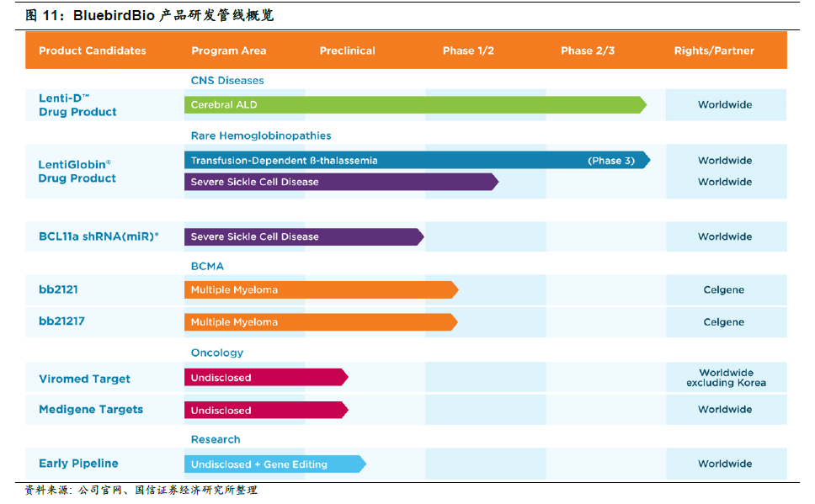This screenshot has height=504, width=815.
Task: Click the 'Undisclosed + Gene Editing' bar
Action: (x=275, y=464)
